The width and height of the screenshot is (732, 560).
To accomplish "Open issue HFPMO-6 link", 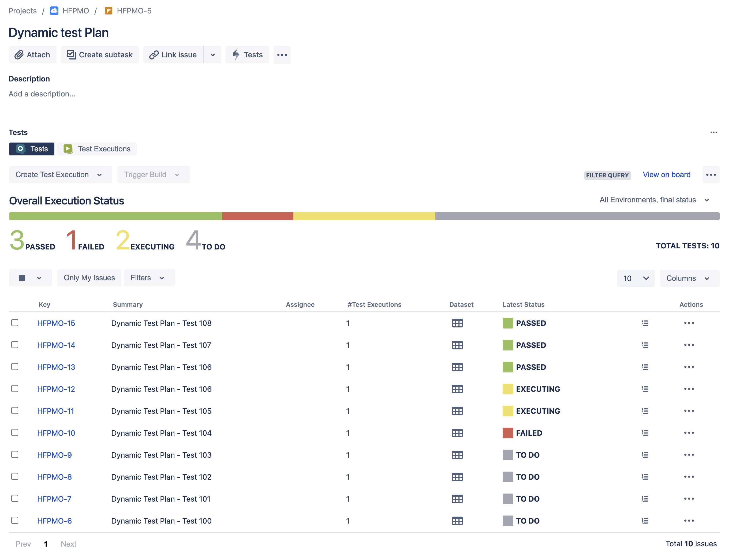I will (x=54, y=521).
